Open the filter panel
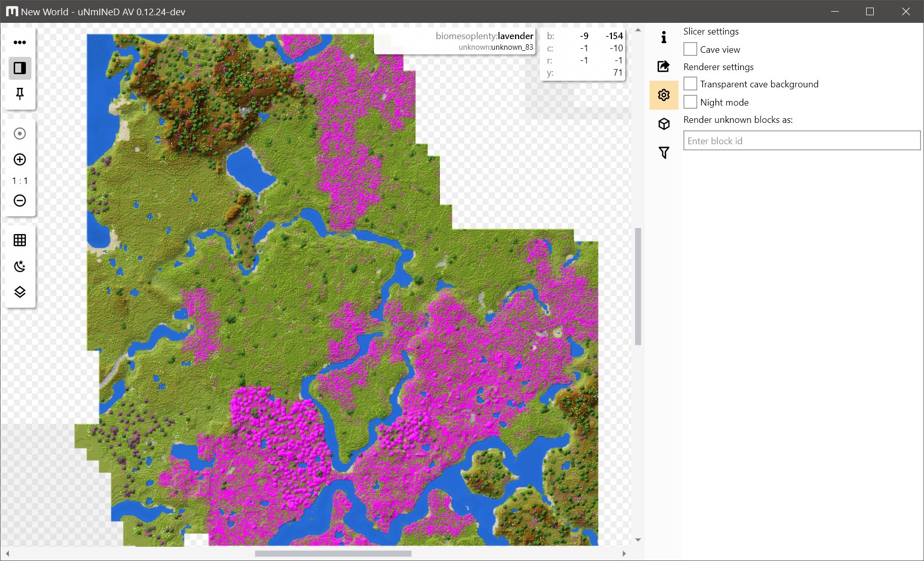Image resolution: width=924 pixels, height=561 pixels. pyautogui.click(x=664, y=152)
